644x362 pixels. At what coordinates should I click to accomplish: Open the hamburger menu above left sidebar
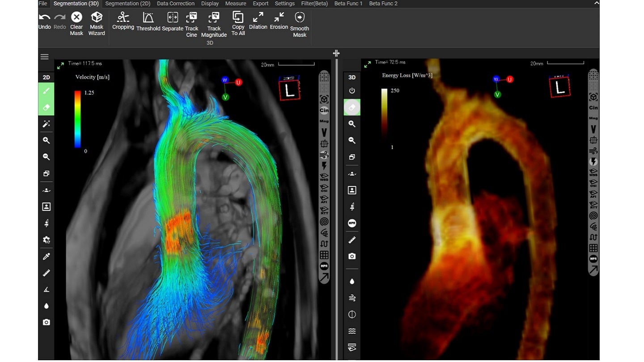click(44, 57)
